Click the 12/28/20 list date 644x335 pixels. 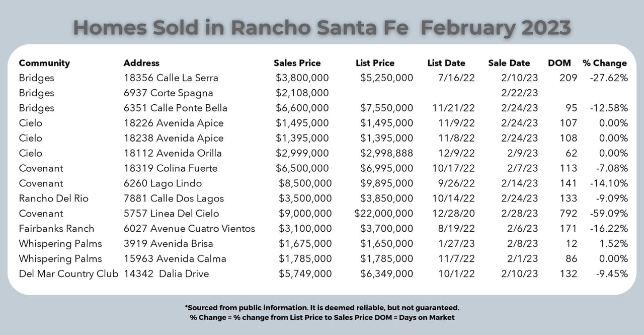pyautogui.click(x=447, y=214)
